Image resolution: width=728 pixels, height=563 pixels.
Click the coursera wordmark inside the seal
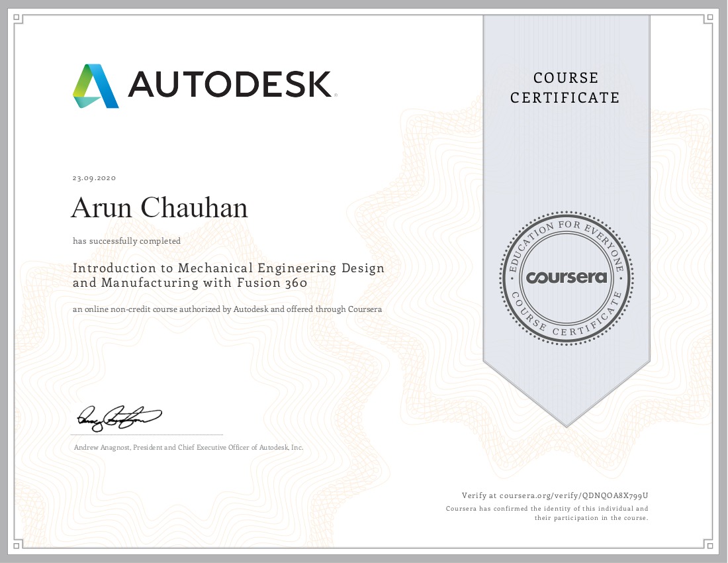(x=567, y=278)
